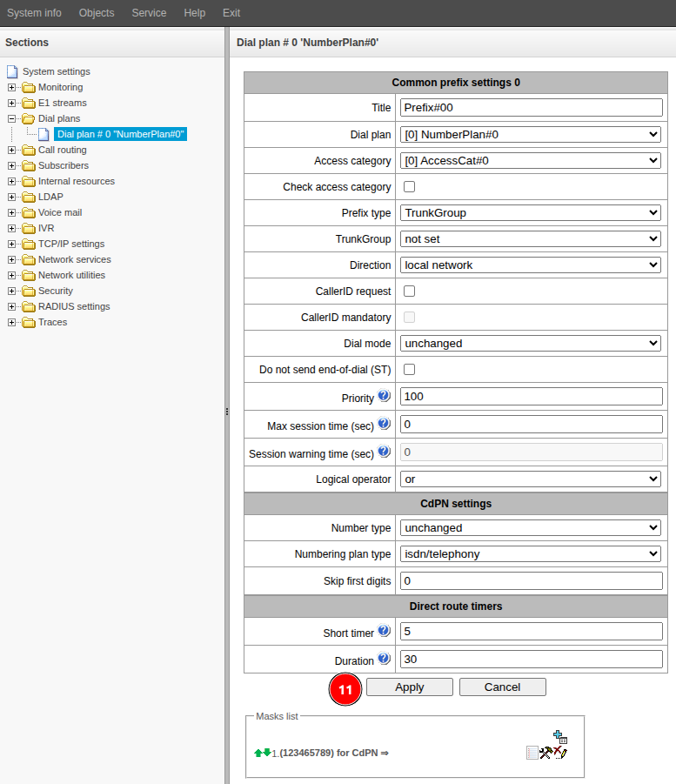Move mask 1 up with green arrow

(258, 753)
